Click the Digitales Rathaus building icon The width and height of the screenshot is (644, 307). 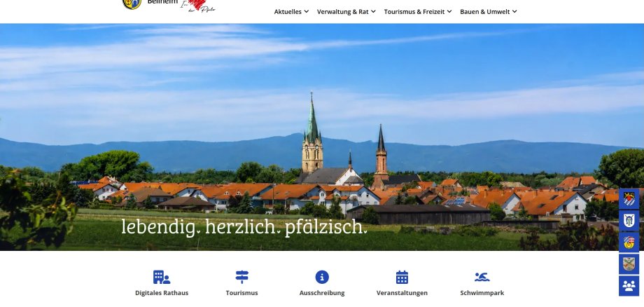coord(162,277)
